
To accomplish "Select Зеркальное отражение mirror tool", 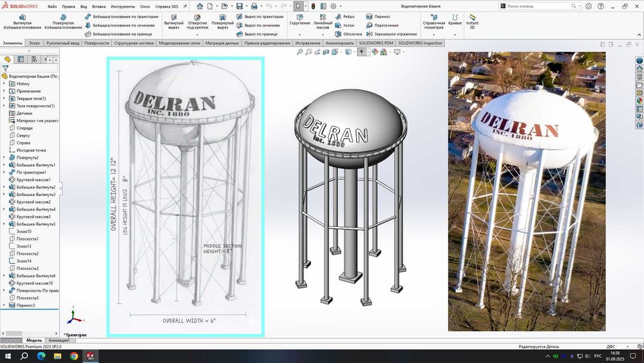I will click(x=392, y=34).
